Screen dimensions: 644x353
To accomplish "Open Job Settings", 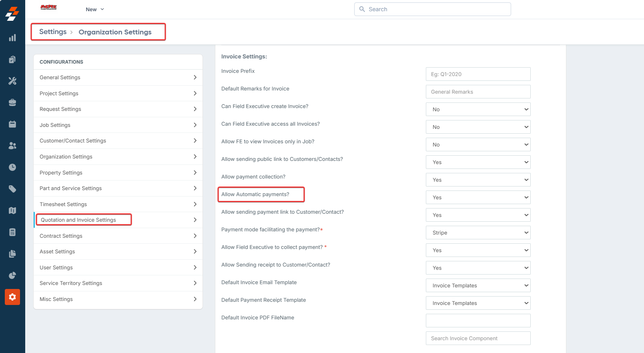I will click(x=118, y=125).
